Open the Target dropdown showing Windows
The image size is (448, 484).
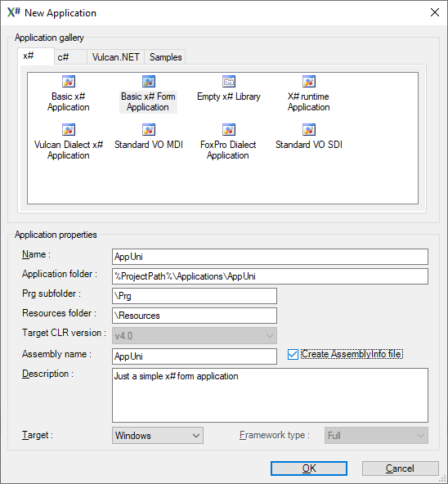point(158,436)
